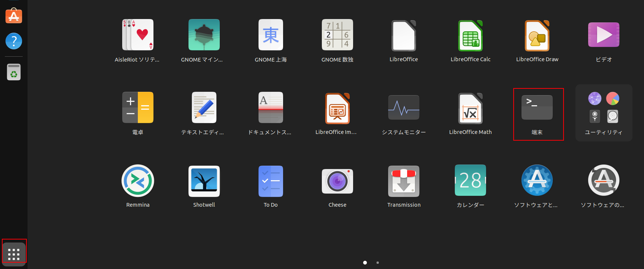
Task: Open Ubuntu Software from the dock
Action: [x=14, y=16]
